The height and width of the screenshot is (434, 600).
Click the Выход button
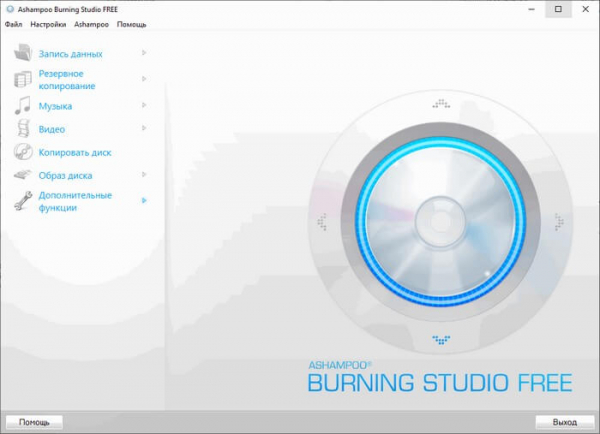click(565, 422)
